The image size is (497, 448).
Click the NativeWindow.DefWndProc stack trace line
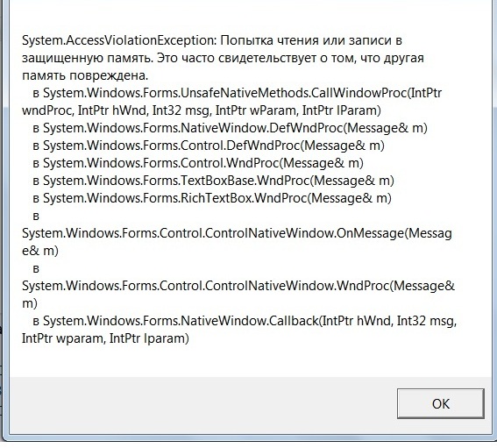[x=231, y=128]
